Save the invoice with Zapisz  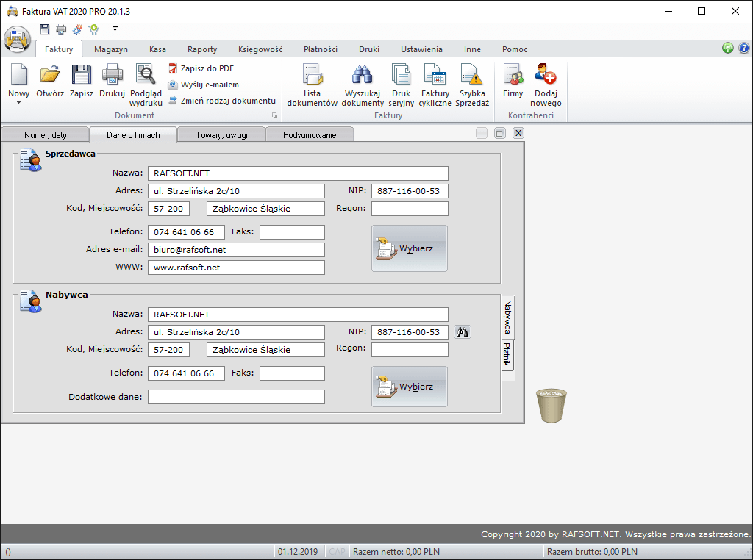(82, 81)
